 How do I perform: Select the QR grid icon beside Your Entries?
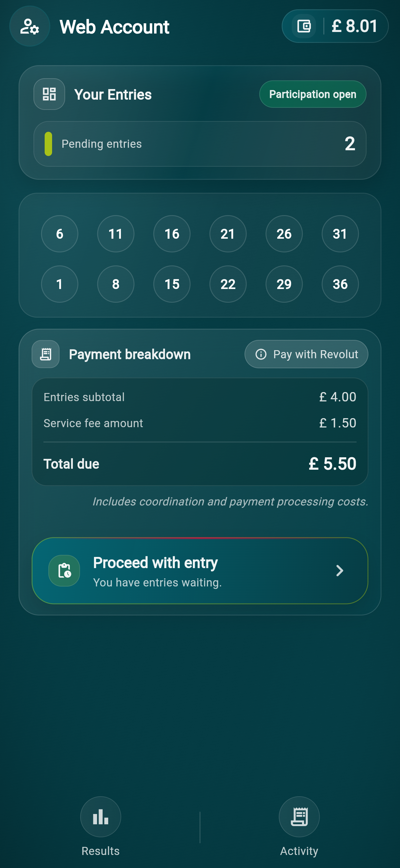(x=49, y=94)
